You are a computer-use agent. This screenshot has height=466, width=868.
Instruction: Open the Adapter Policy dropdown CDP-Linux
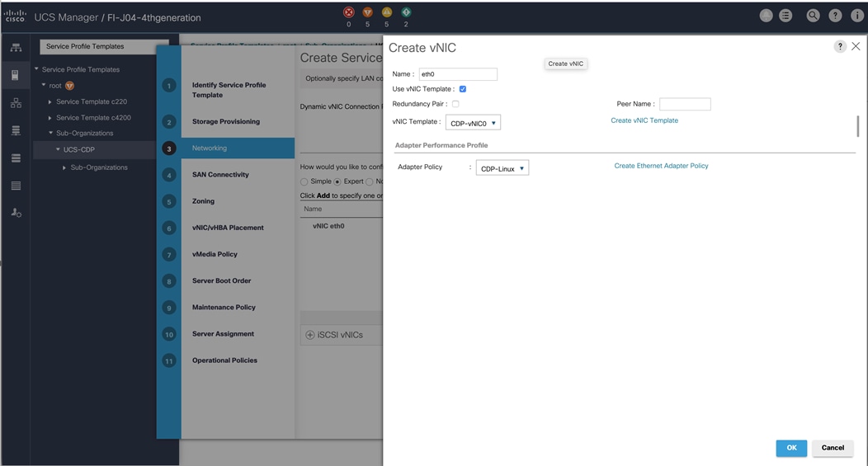coord(502,168)
